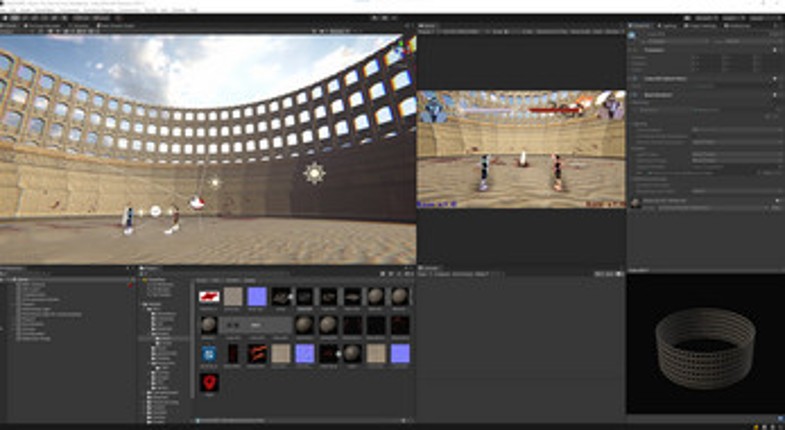Select the red shield icon asset thumbnail

pyautogui.click(x=209, y=382)
